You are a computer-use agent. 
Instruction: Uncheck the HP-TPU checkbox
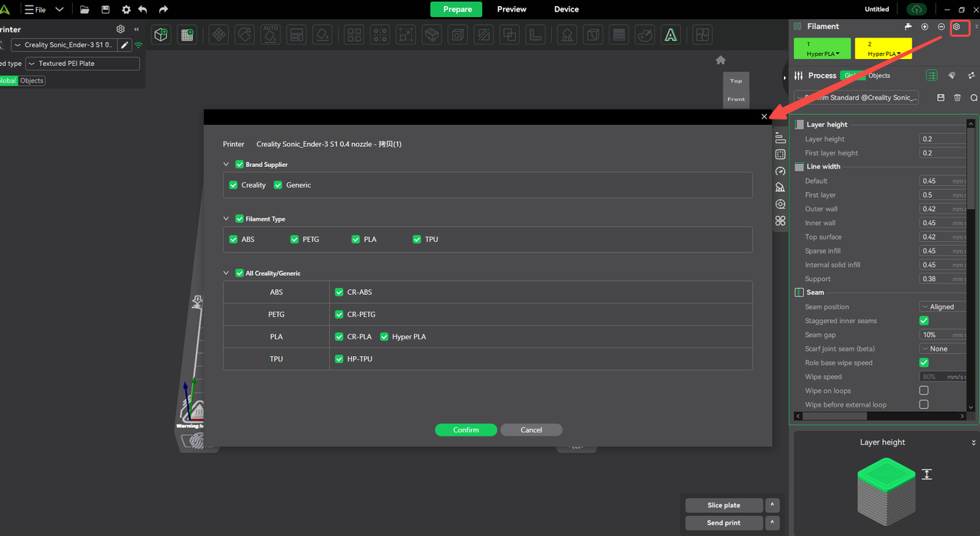pyautogui.click(x=339, y=358)
